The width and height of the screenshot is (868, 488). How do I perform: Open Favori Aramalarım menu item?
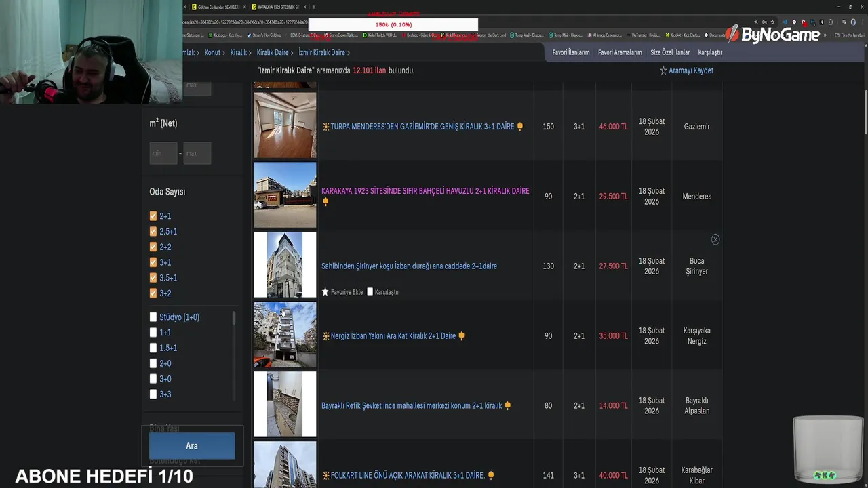point(620,52)
